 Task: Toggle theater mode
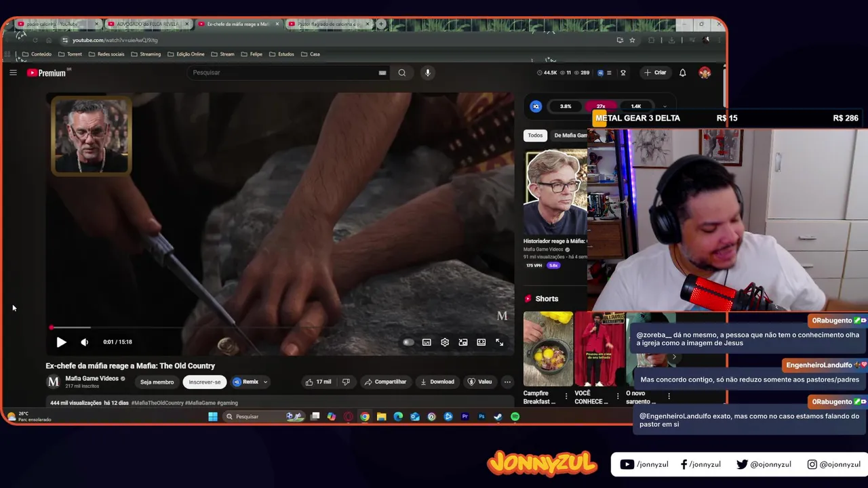tap(481, 342)
